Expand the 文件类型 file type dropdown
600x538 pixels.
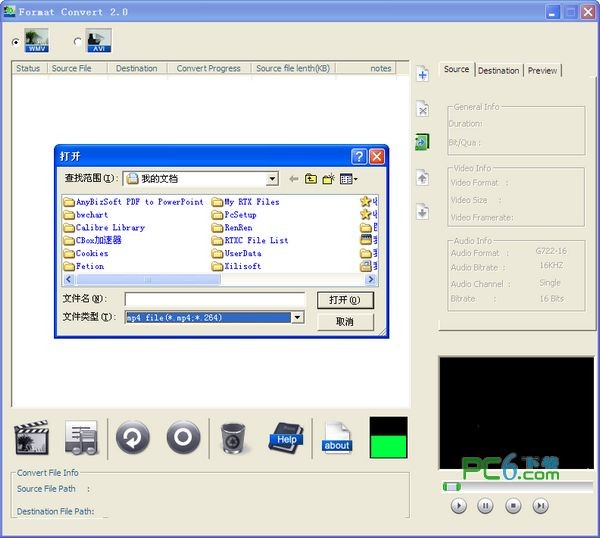[x=298, y=317]
